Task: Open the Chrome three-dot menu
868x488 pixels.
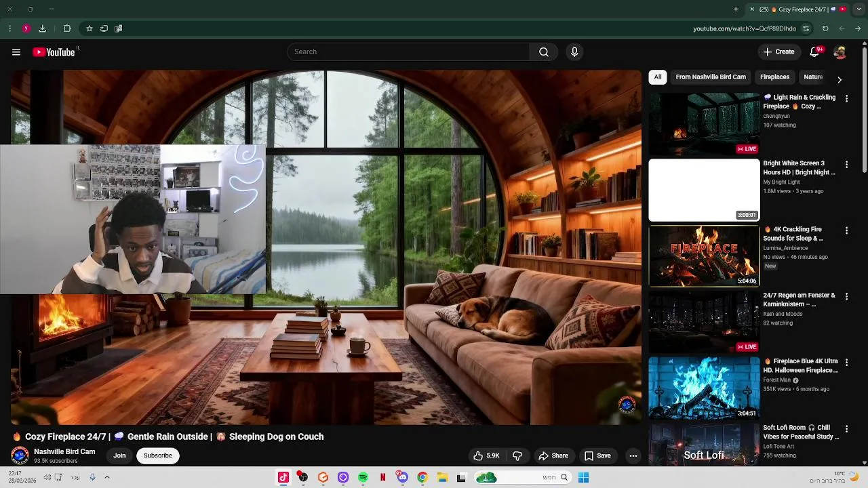Action: [9, 29]
